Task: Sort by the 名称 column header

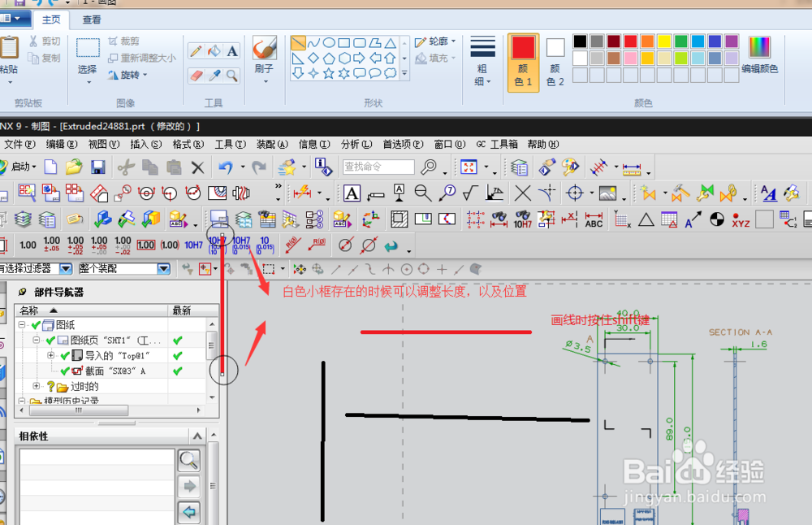Action: pyautogui.click(x=91, y=310)
